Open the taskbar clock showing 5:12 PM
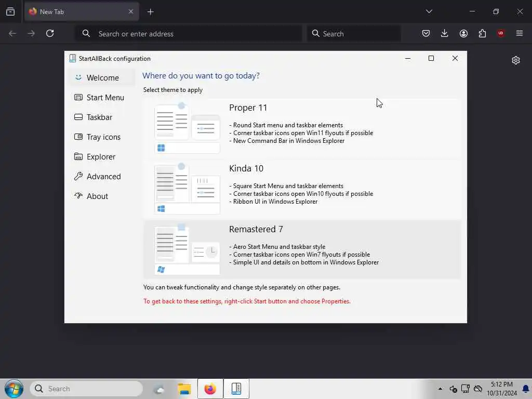The image size is (532, 399). [502, 389]
